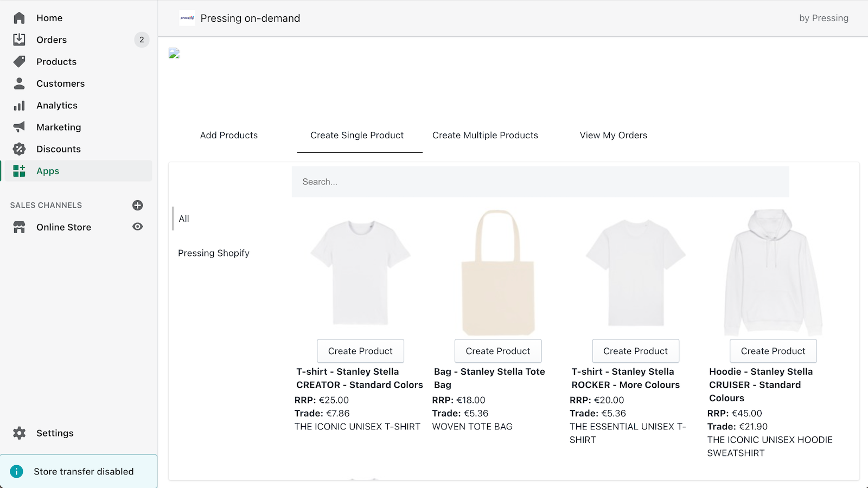The width and height of the screenshot is (868, 488).
Task: Click the Customers person icon
Action: pyautogui.click(x=19, y=84)
